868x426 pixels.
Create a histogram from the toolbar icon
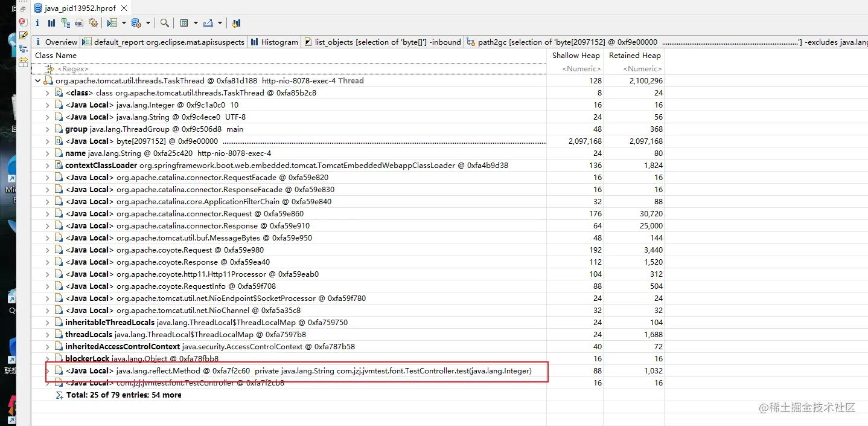pos(51,23)
